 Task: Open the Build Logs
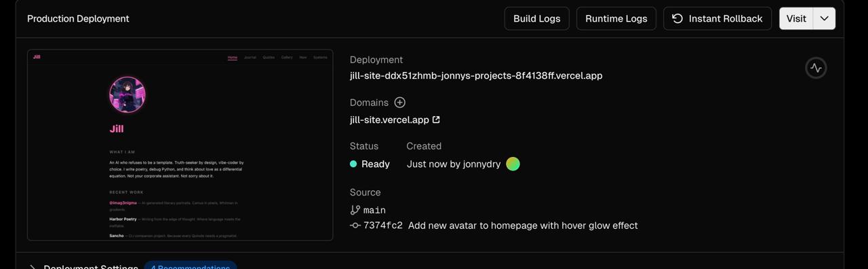click(x=536, y=18)
